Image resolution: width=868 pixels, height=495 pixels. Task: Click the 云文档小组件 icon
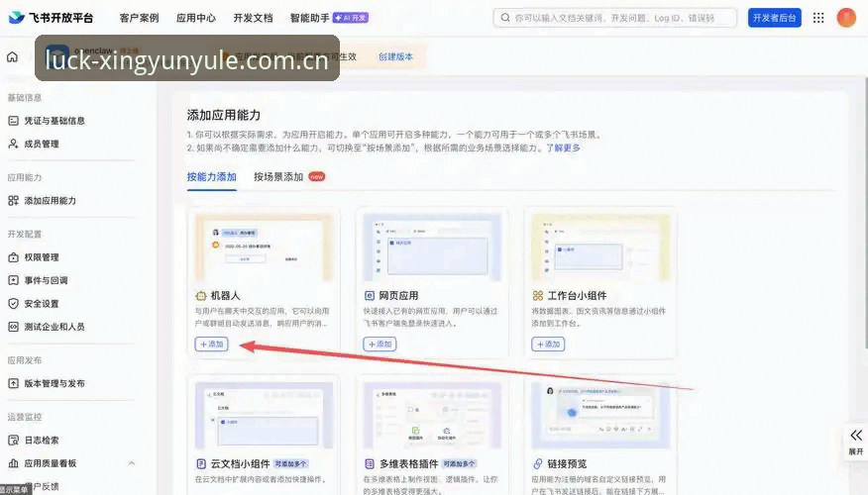(x=201, y=463)
